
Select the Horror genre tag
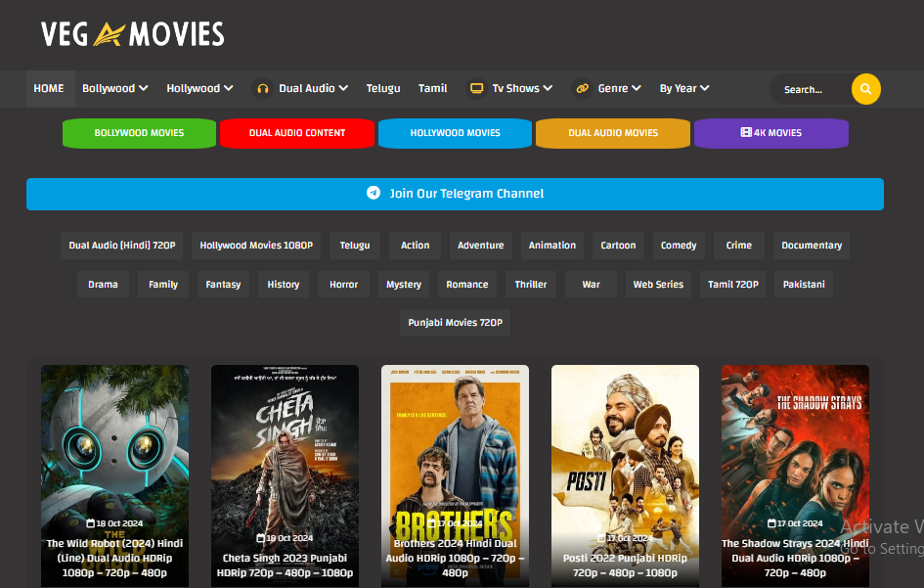pyautogui.click(x=343, y=285)
